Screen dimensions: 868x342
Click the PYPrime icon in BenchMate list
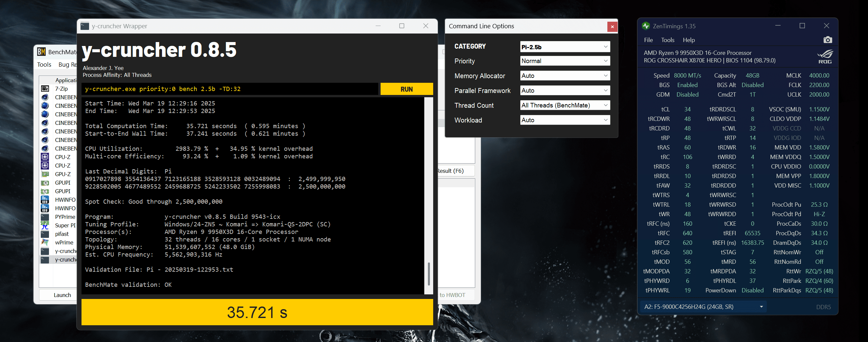tap(45, 217)
